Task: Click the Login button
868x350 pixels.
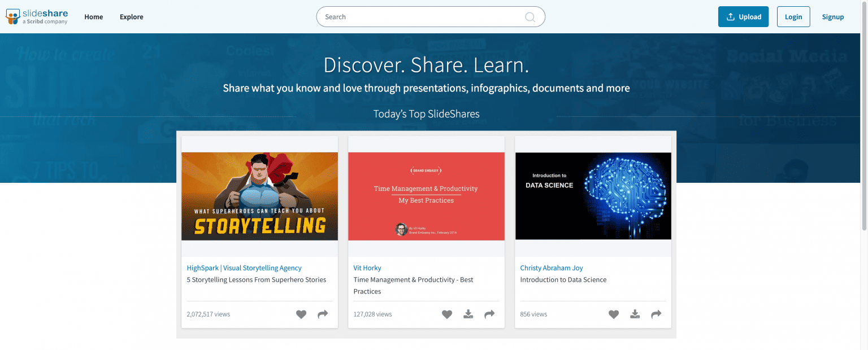Action: point(793,16)
